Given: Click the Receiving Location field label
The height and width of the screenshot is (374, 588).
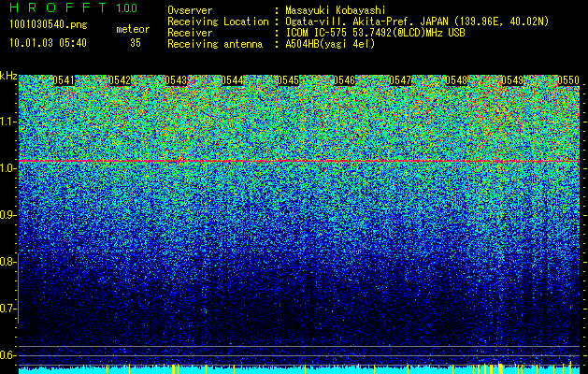Looking at the screenshot, I should pyautogui.click(x=218, y=22).
